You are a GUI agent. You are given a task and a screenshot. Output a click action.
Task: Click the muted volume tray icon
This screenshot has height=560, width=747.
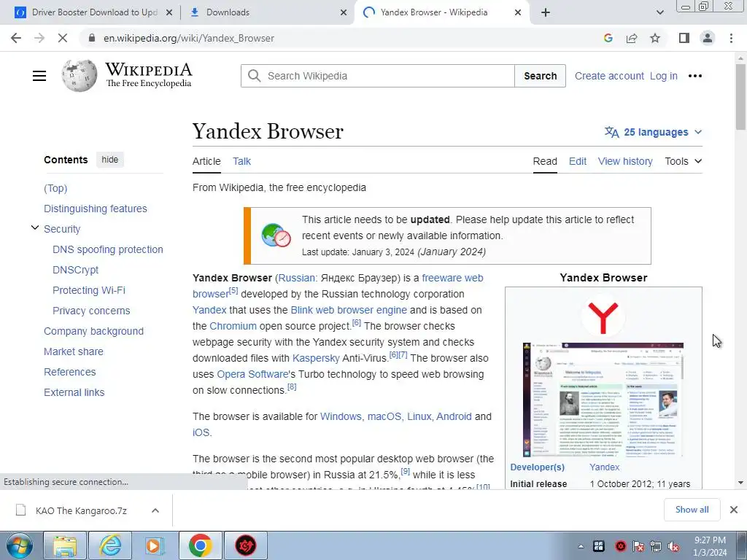[673, 547]
